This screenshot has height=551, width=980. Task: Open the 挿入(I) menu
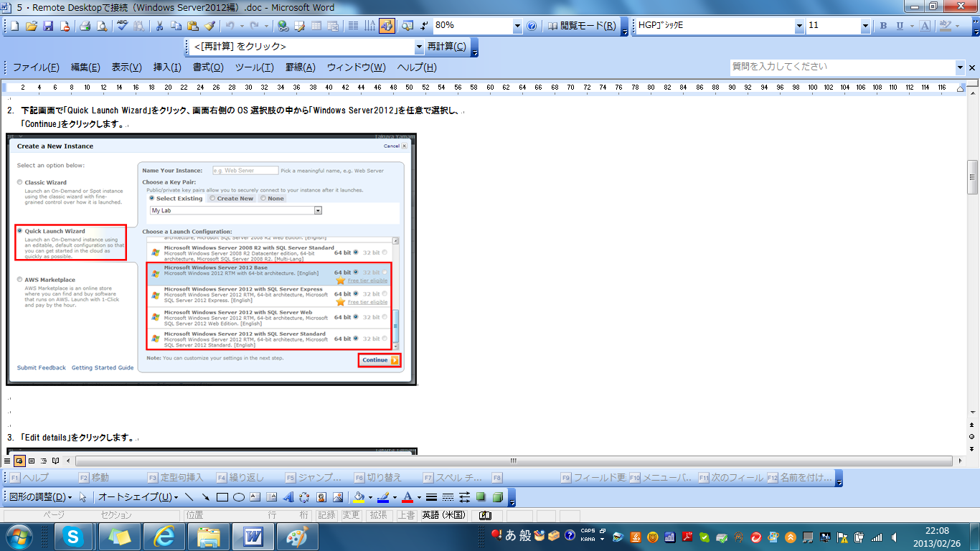(x=167, y=67)
